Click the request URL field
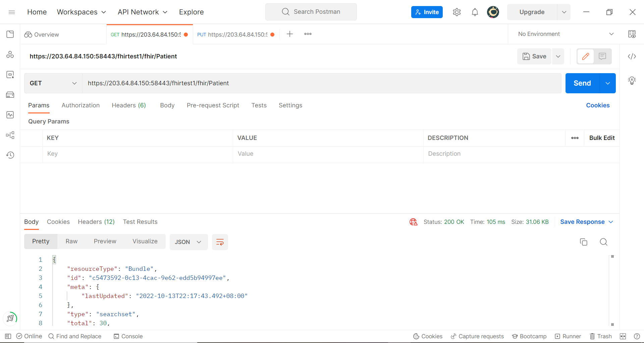 (322, 83)
